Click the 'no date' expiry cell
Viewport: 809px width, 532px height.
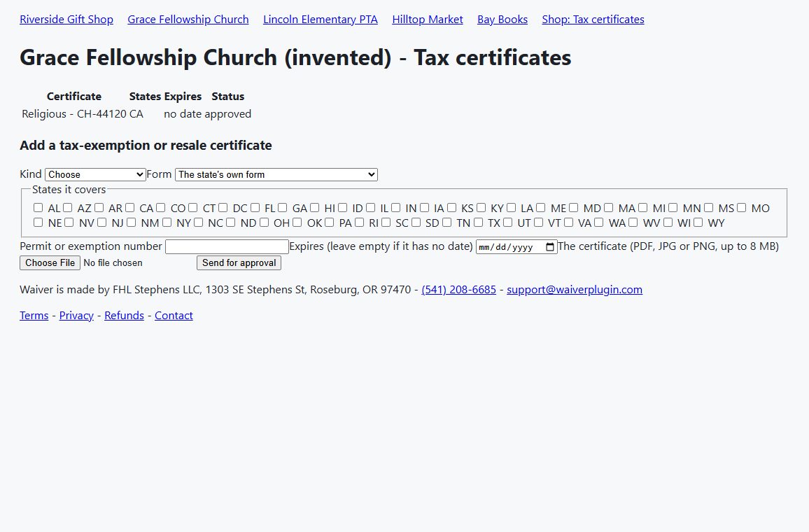pyautogui.click(x=183, y=114)
